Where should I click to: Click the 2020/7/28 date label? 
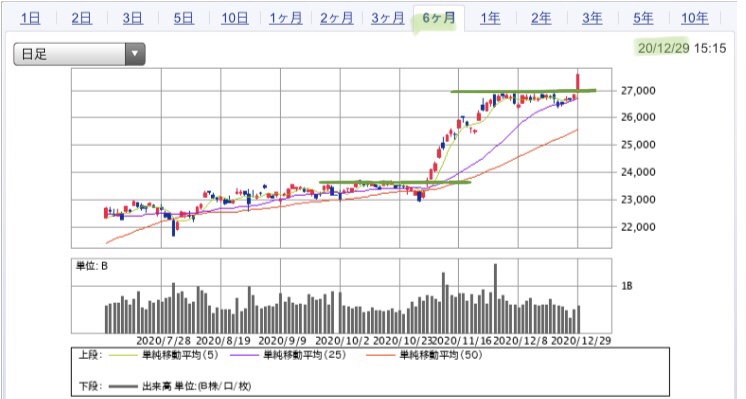click(x=163, y=341)
